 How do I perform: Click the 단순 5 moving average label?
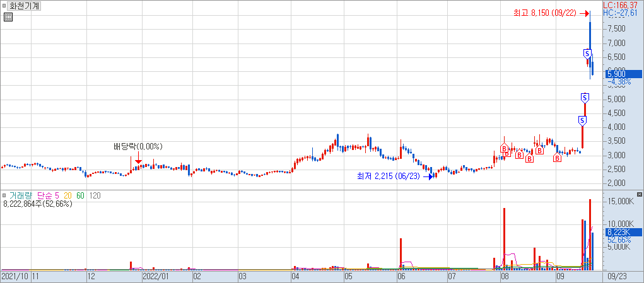coord(48,195)
